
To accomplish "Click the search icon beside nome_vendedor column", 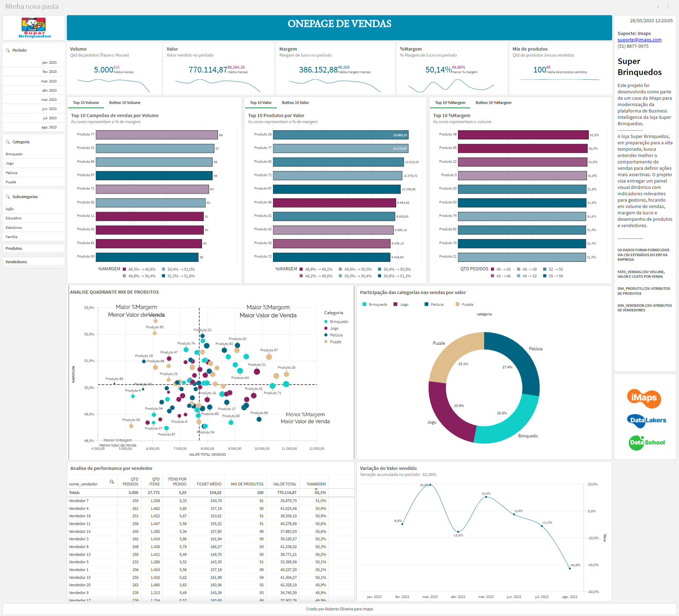I will 112,482.
